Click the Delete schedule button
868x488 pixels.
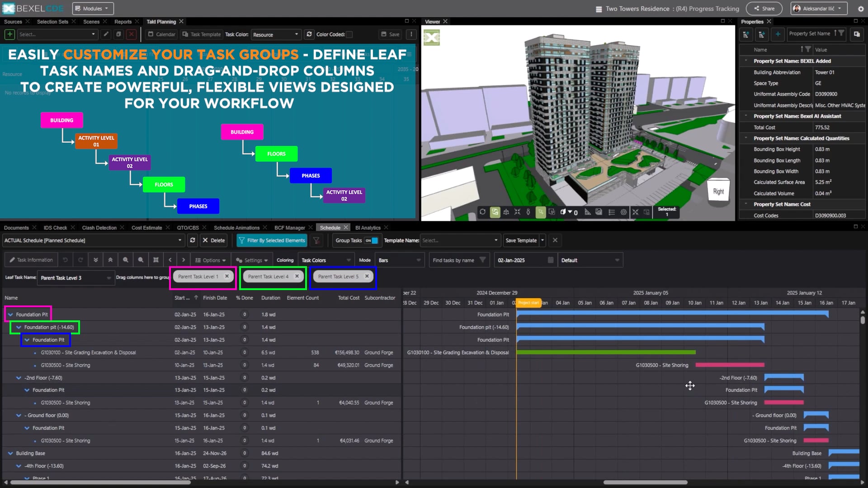pos(213,240)
